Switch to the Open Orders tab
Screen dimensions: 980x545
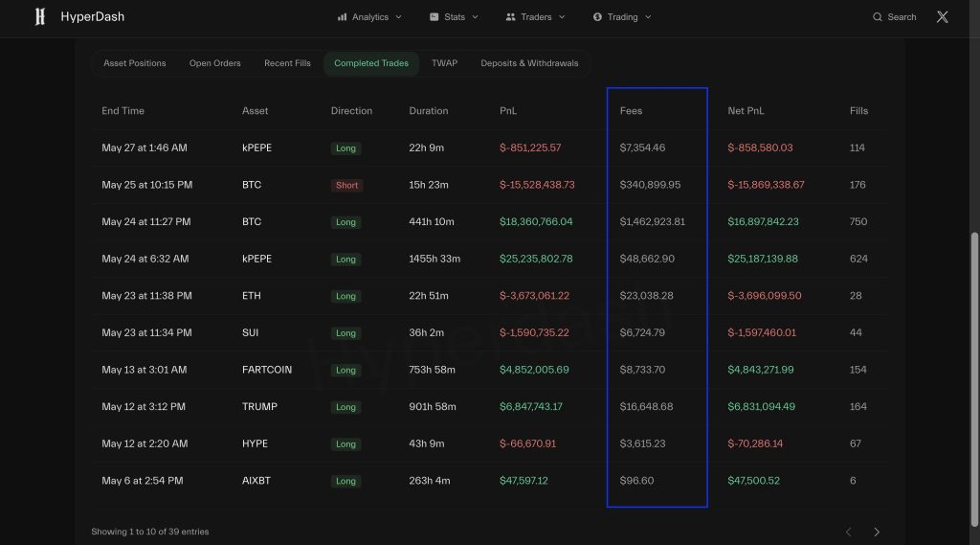(215, 63)
